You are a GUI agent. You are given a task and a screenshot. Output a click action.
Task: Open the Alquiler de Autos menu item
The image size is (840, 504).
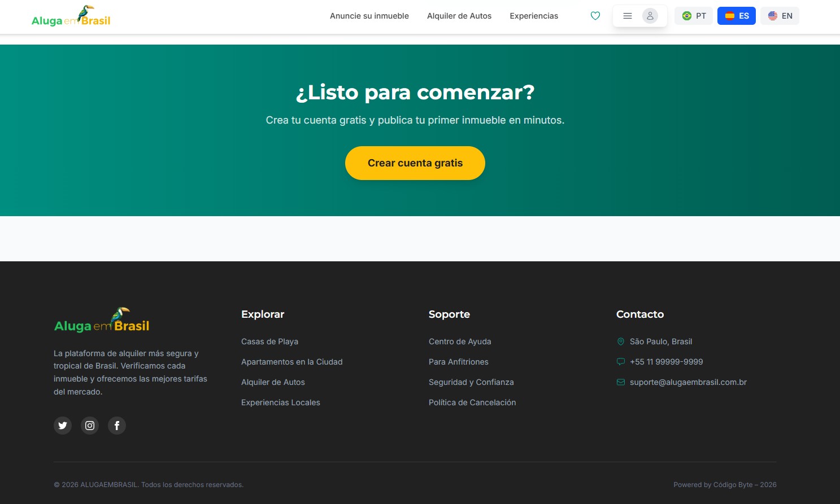click(x=459, y=16)
